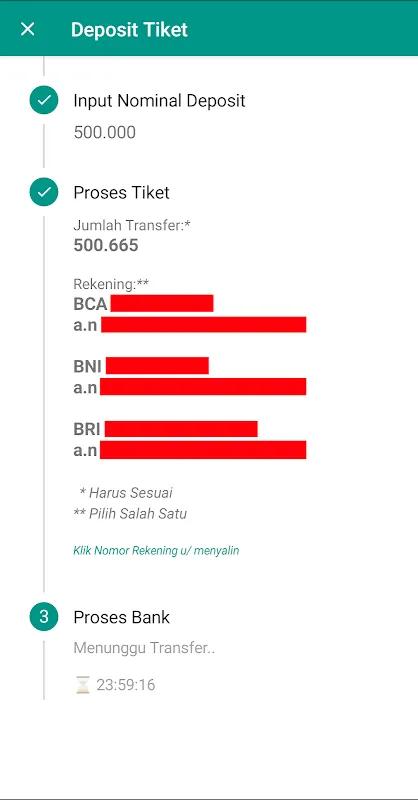Viewport: 418px width, 800px height.
Task: Tap the Proses Tiket checkmark icon
Action: tap(44, 192)
